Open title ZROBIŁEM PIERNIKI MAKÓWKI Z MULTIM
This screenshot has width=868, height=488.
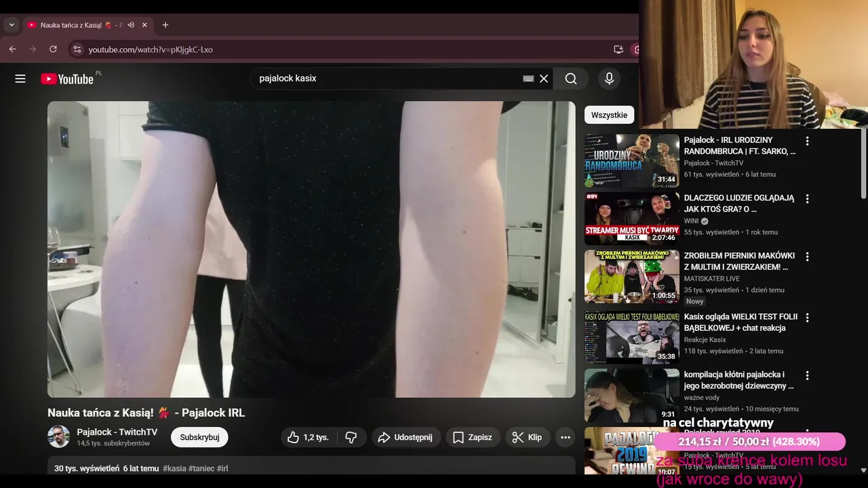[x=739, y=261]
